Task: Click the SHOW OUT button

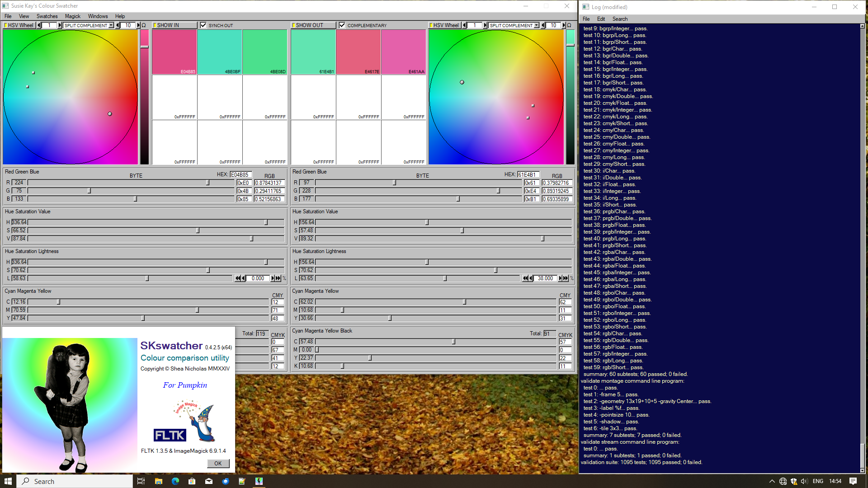Action: tap(313, 25)
